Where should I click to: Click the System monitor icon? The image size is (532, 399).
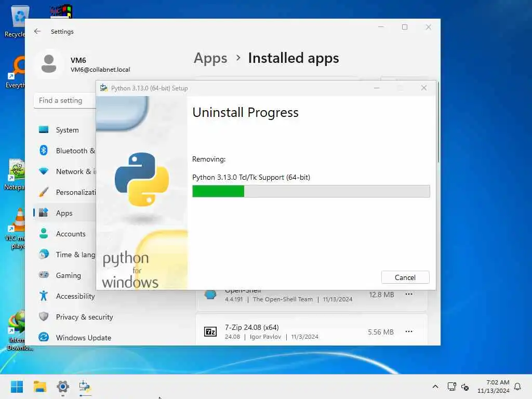44,129
